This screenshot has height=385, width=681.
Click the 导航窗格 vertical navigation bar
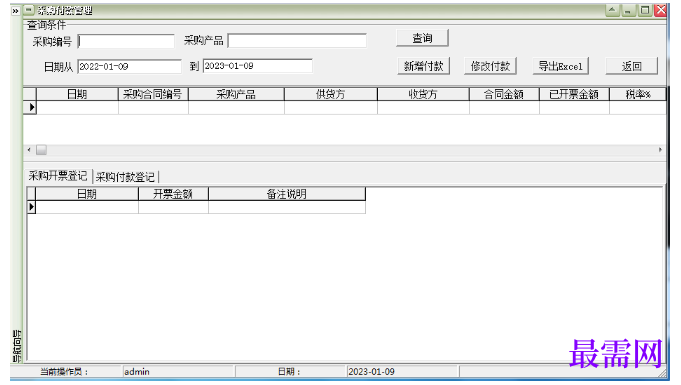17,346
